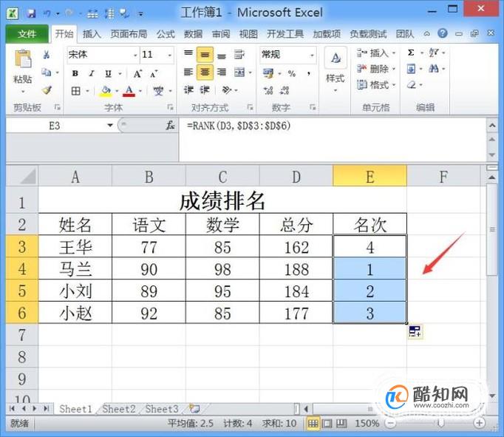Viewport: 504px width, 437px height.
Task: Toggle Italic formatting
Action: (x=92, y=74)
